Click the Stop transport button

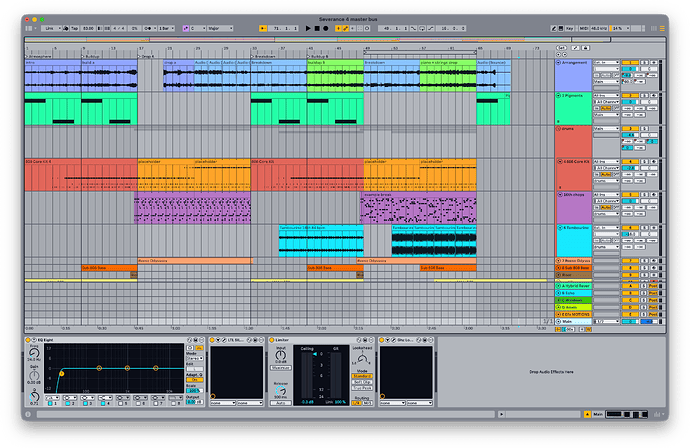point(317,28)
